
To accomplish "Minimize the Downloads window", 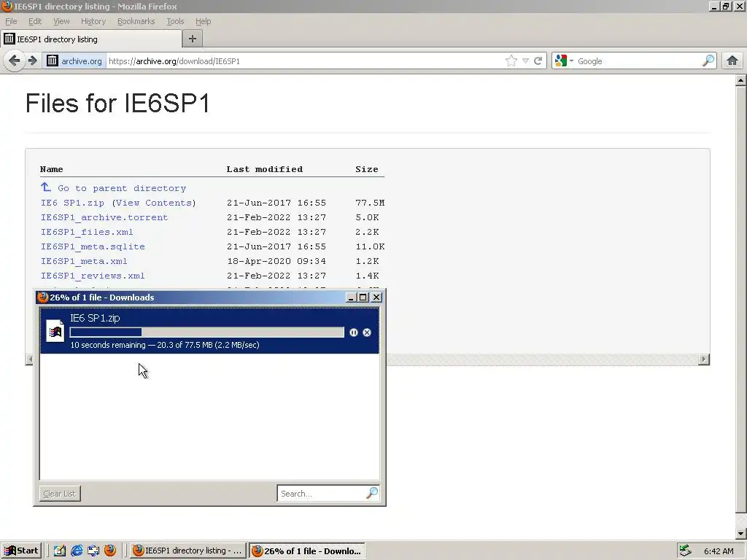I will click(x=351, y=297).
